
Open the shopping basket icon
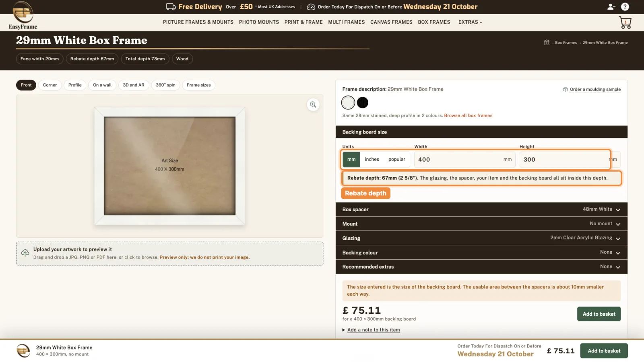click(x=625, y=23)
